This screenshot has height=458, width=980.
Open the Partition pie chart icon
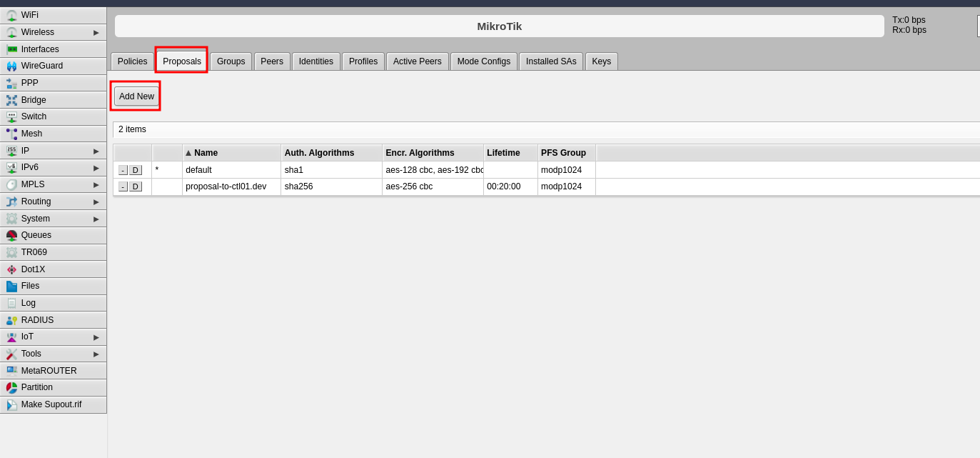tap(11, 388)
